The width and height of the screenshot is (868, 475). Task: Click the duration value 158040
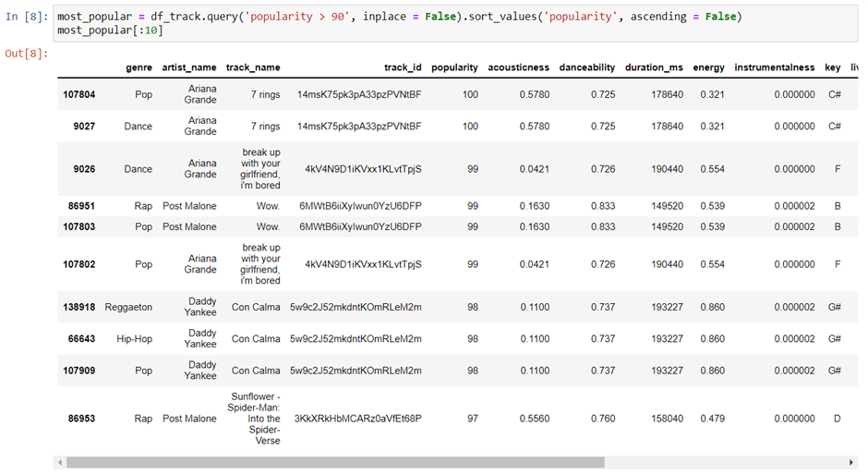tap(667, 419)
